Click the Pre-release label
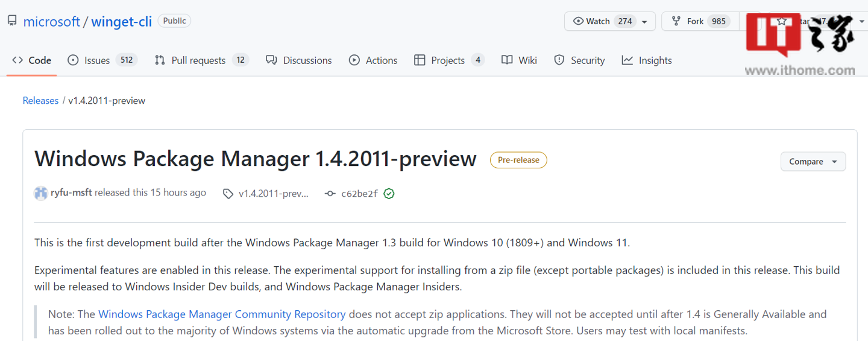 tap(518, 160)
